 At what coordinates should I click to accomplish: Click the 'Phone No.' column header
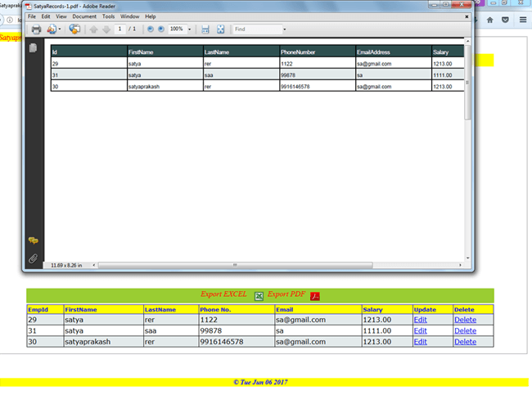[237, 310]
